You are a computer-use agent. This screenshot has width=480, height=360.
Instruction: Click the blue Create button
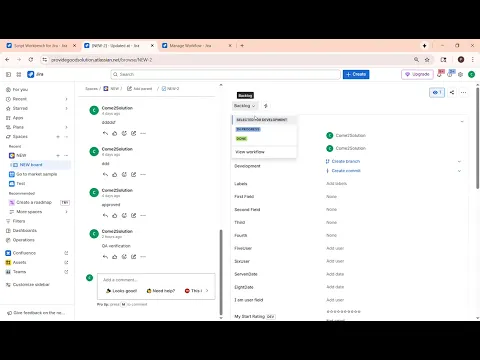click(356, 74)
